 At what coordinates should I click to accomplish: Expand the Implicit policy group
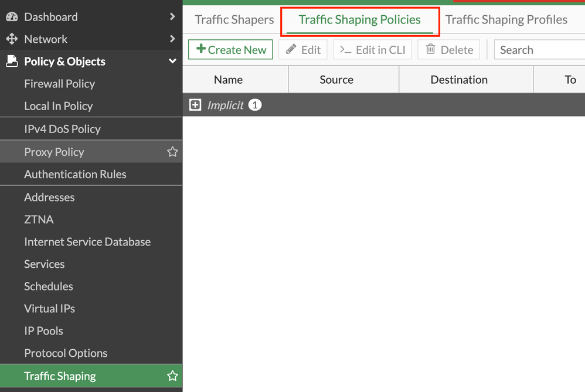[195, 105]
